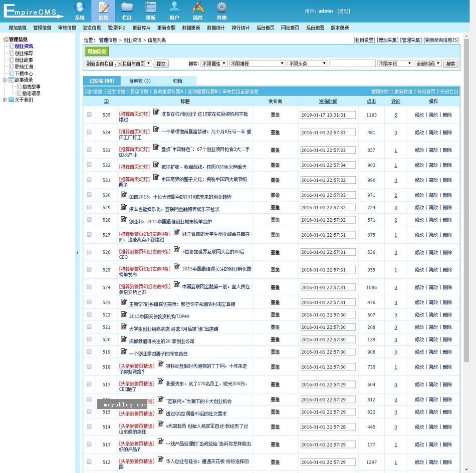The width and height of the screenshot is (476, 473).
Task: Select the checkbox for article ID 523
Action: pos(89,302)
